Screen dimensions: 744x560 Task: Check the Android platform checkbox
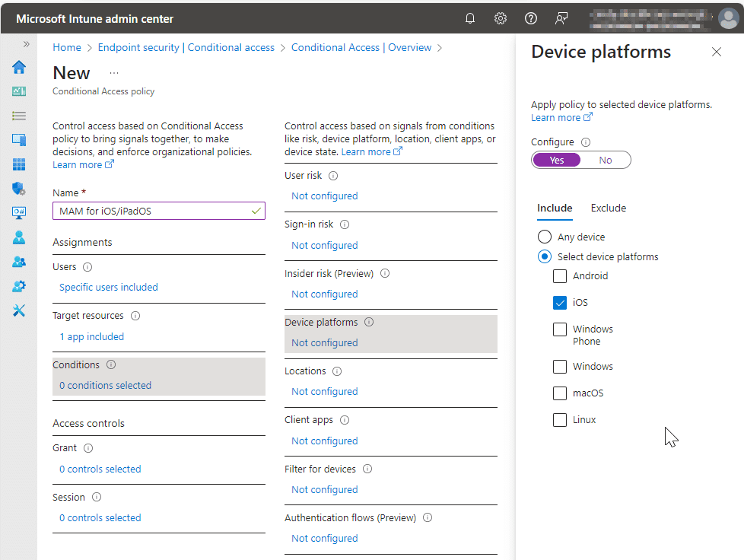(x=560, y=276)
